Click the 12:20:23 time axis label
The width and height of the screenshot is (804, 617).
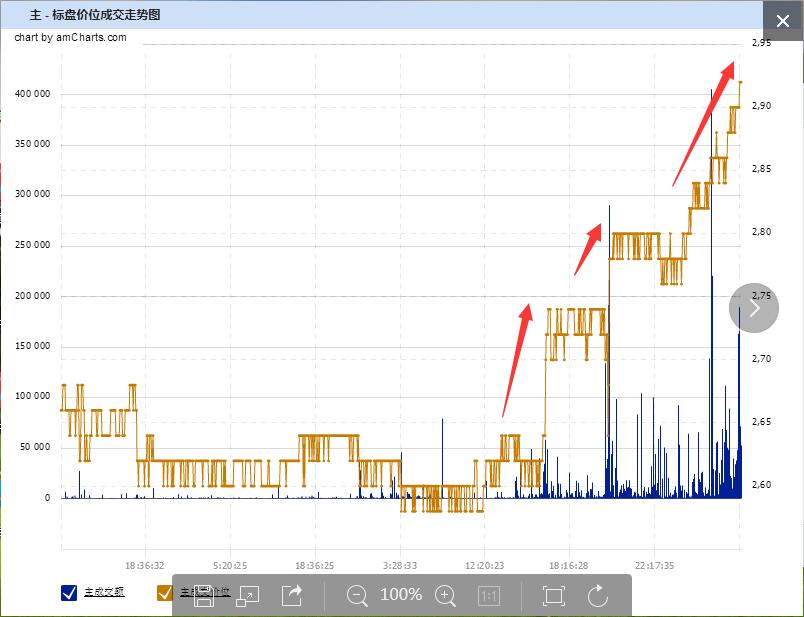[485, 566]
